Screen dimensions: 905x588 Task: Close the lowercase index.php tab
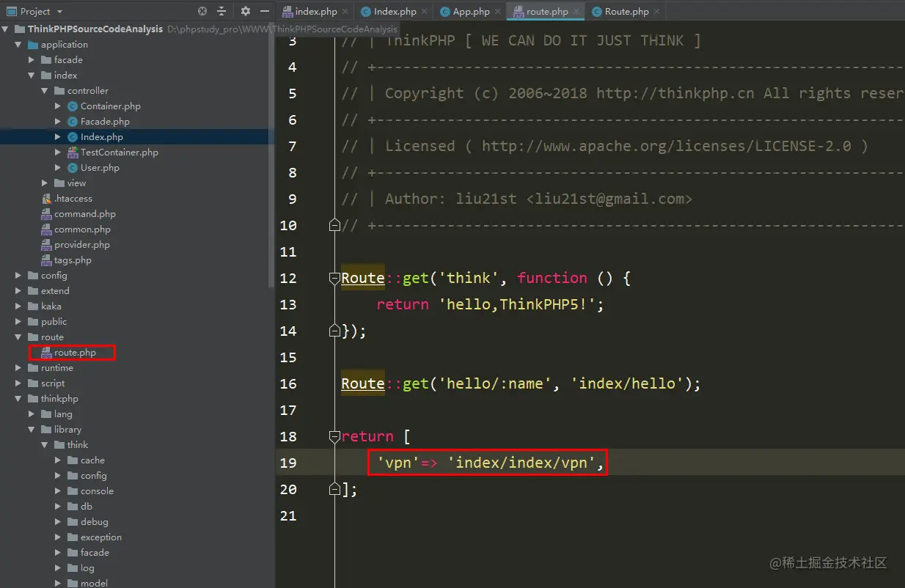345,12
